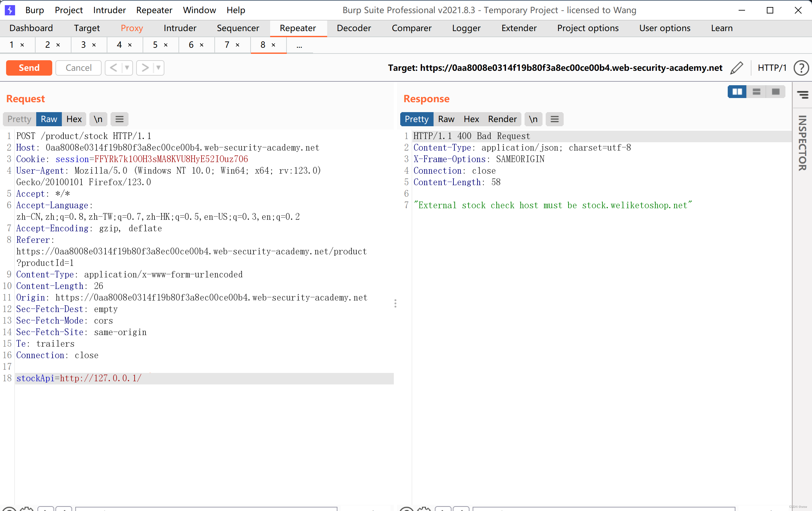Select the side-by-side layout icon
This screenshot has height=511, width=812.
737,92
